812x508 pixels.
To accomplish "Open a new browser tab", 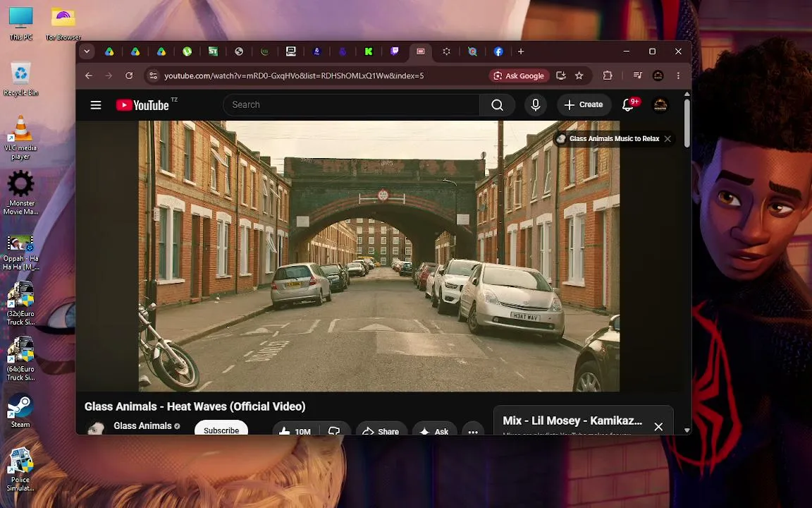I will point(521,52).
